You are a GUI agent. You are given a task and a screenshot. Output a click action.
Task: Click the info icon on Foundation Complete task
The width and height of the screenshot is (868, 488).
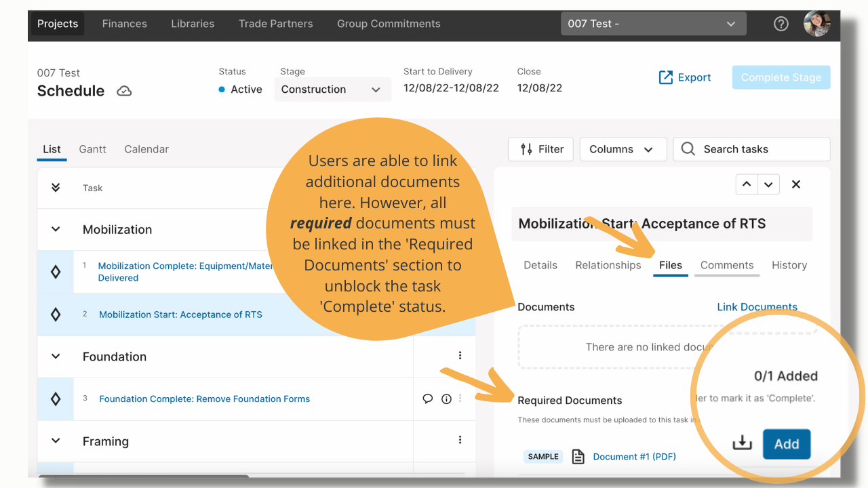coord(446,399)
